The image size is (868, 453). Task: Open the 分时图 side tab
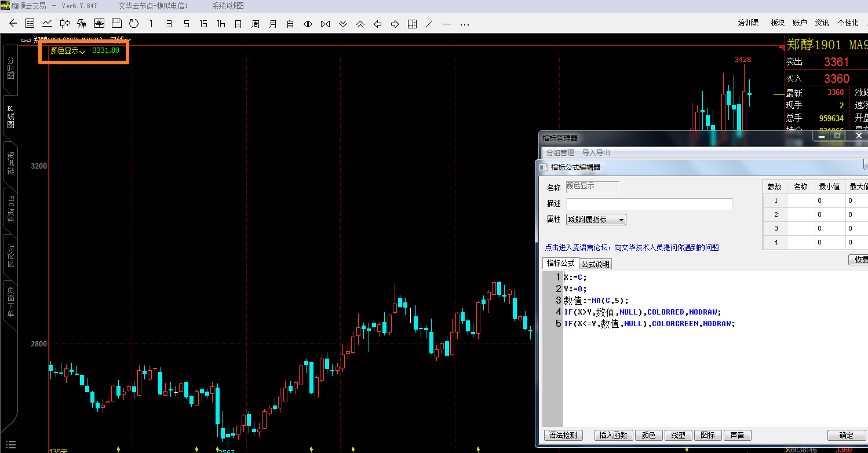[x=10, y=68]
